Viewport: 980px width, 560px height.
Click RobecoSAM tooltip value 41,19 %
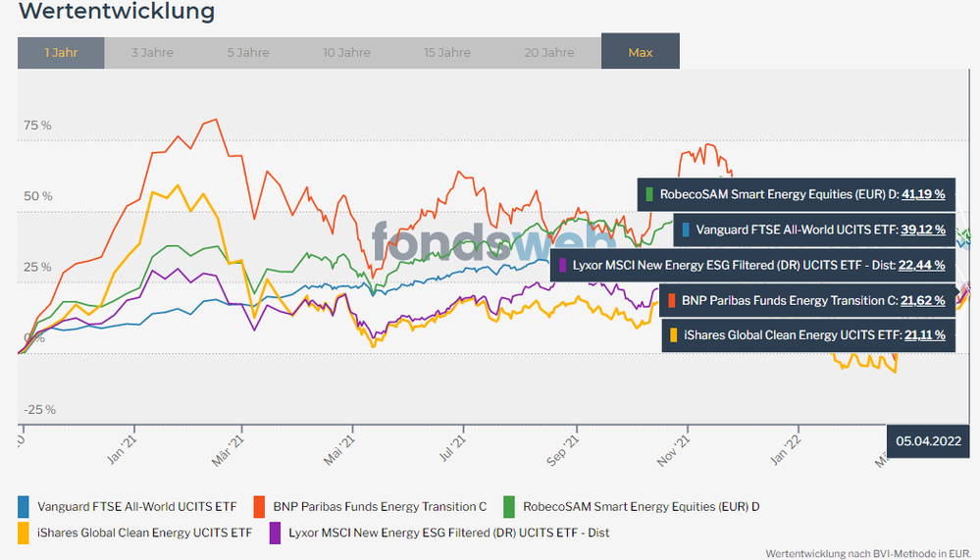point(923,194)
